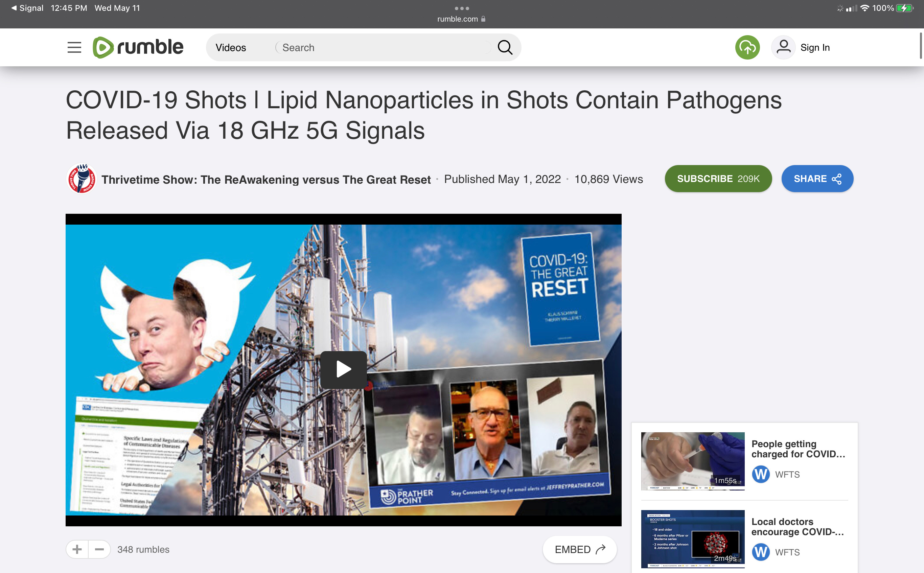Screen dimensions: 924x573
Task: Select the 10,869 Views text
Action: tap(608, 179)
